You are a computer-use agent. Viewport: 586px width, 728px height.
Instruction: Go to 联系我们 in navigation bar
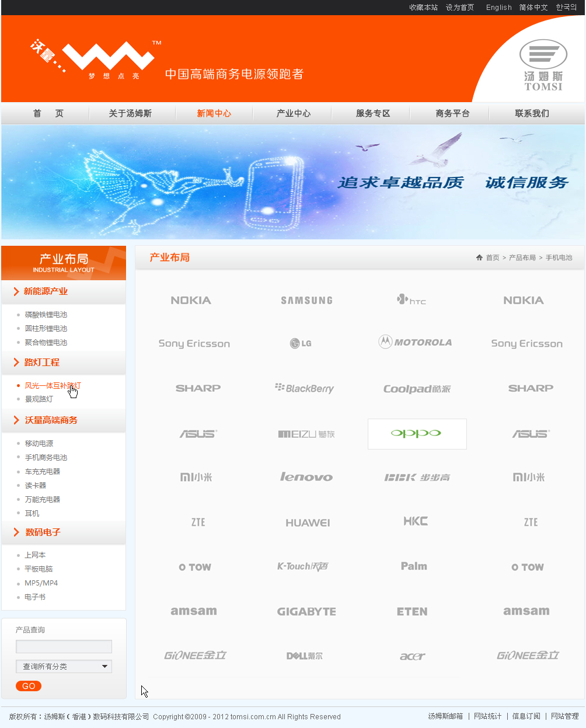532,113
